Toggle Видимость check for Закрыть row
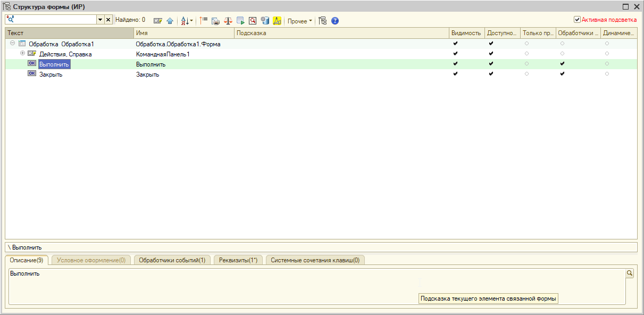The image size is (644, 315). point(455,74)
